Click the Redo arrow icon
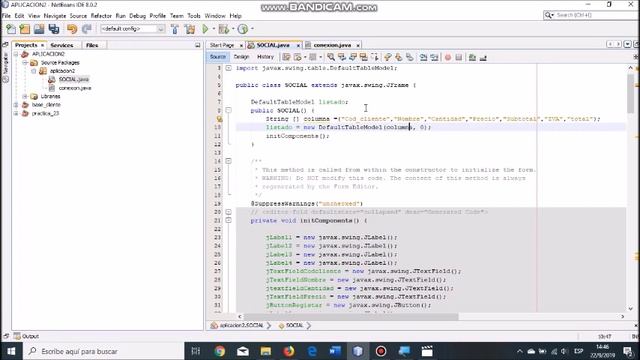Viewport: 640px width, 360px height. (87, 29)
